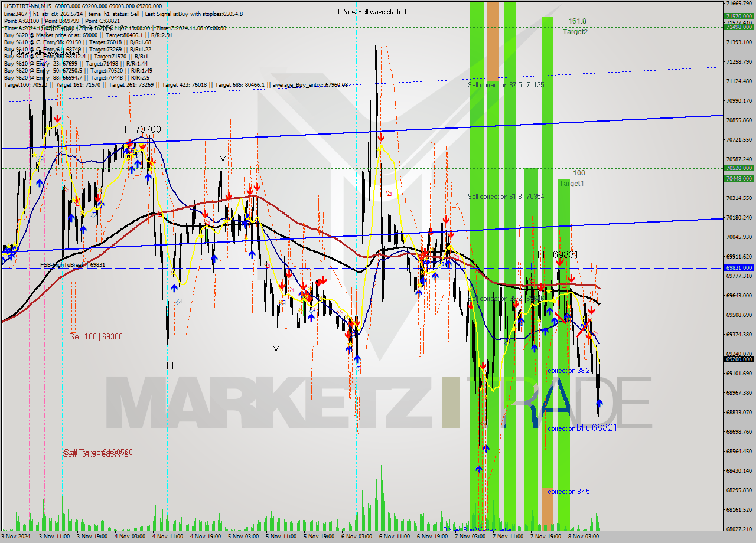The image size is (756, 543).
Task: Click the 'Sell 100 | 69388' label
Action: (96, 336)
